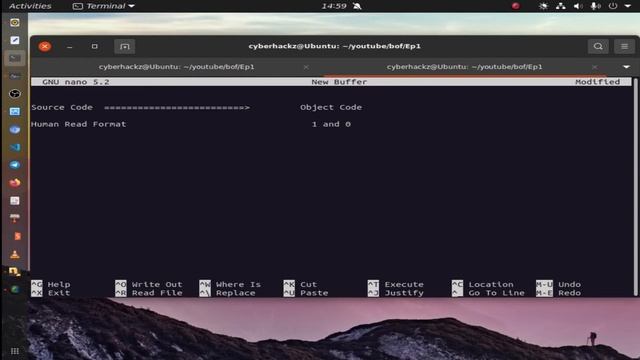Close the second cyberhackz@Ubuntu tab
The width and height of the screenshot is (640, 360).
point(595,67)
